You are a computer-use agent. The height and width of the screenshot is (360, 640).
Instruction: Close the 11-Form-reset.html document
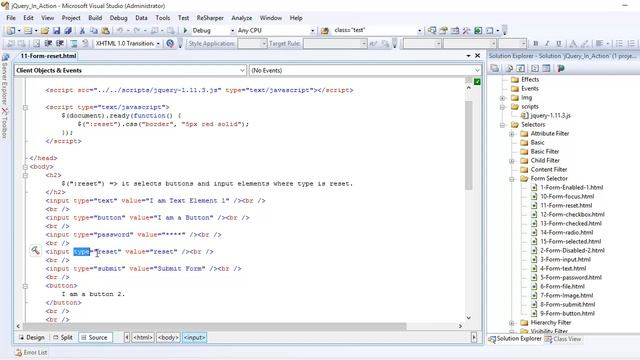(x=478, y=56)
